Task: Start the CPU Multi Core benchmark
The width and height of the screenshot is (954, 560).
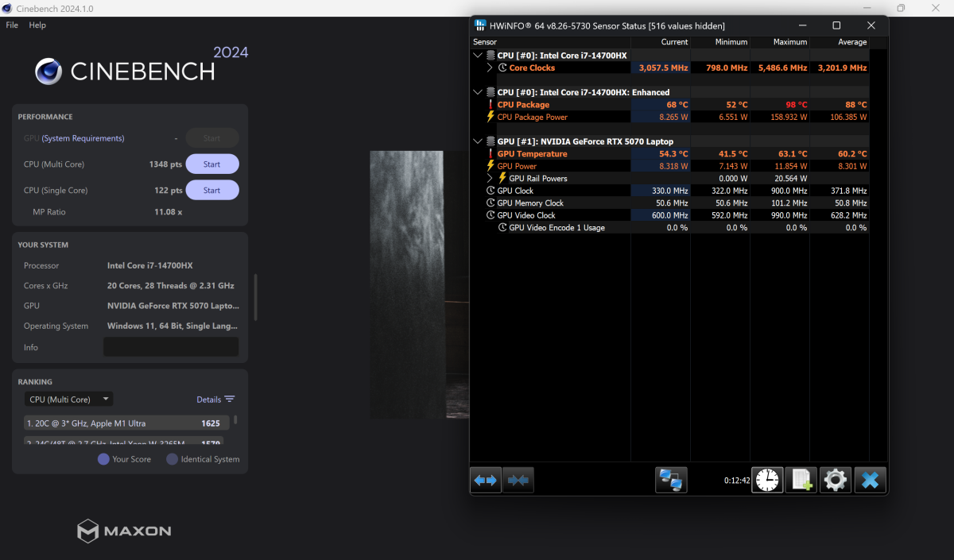Action: [212, 164]
